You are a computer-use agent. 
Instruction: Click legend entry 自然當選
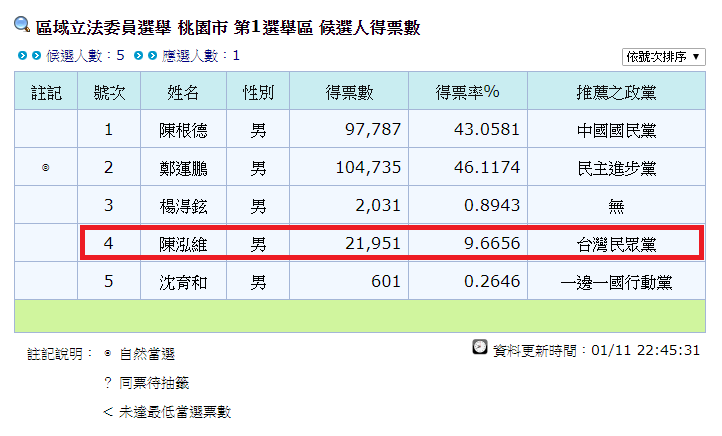[x=147, y=354]
